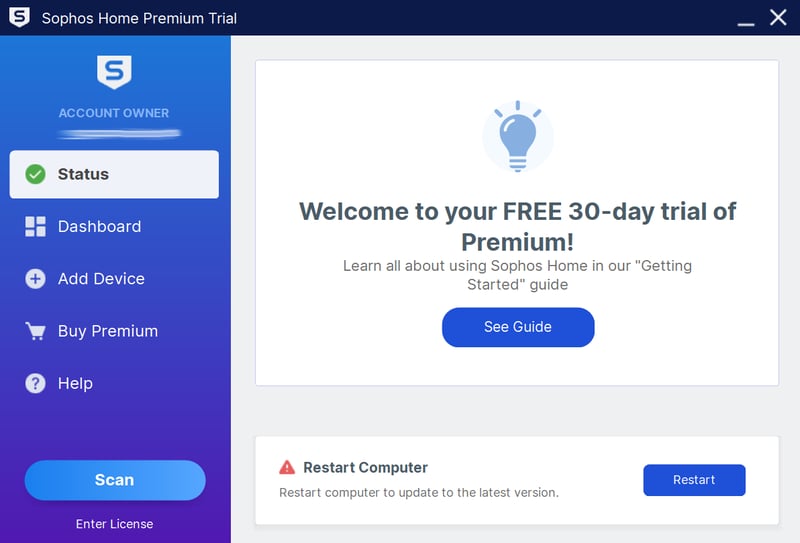Viewport: 800px width, 543px height.
Task: Click the lightbulb icon in welcome card
Action: click(x=518, y=136)
